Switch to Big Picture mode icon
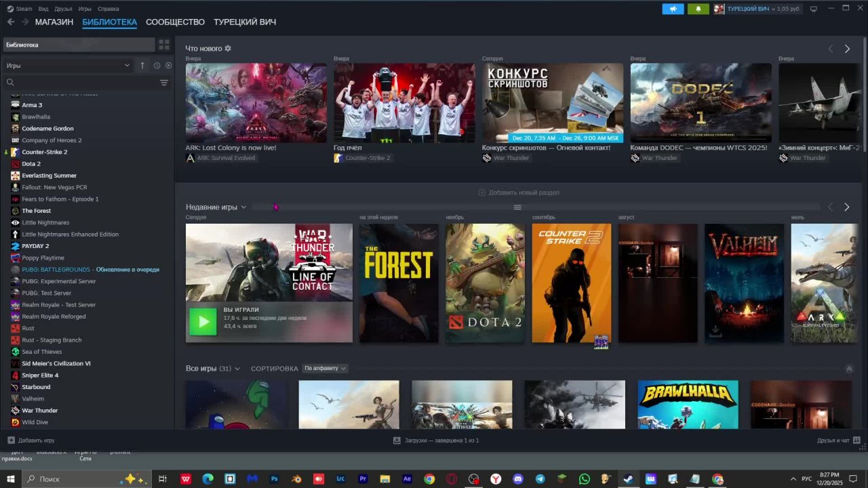This screenshot has width=868, height=488. tap(814, 9)
